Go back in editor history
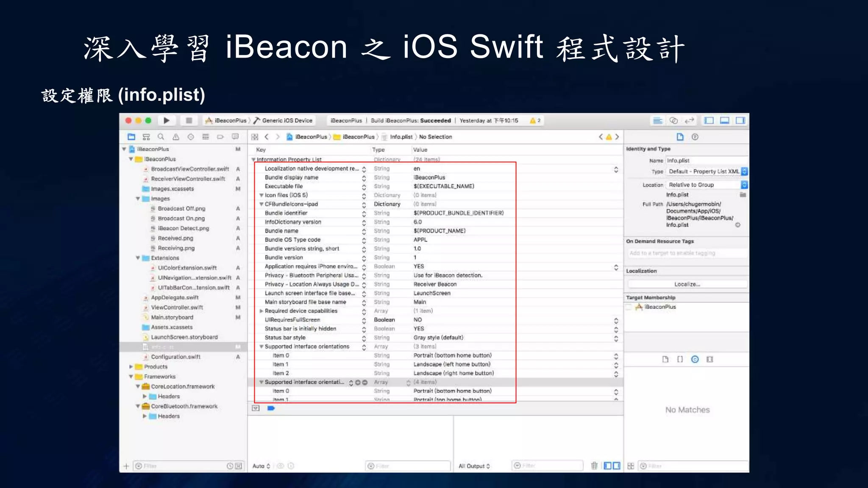The image size is (868, 488). point(267,137)
